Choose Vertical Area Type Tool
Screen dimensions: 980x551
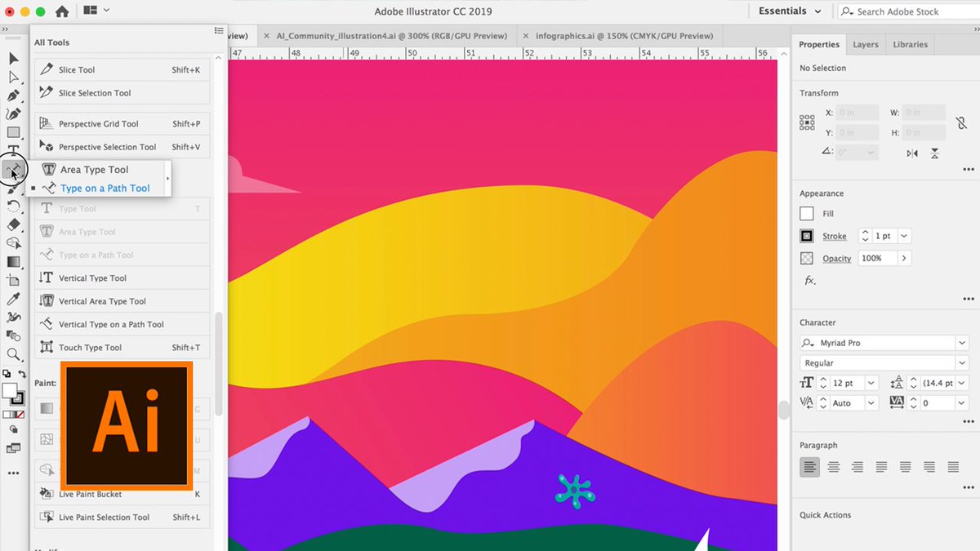click(122, 301)
